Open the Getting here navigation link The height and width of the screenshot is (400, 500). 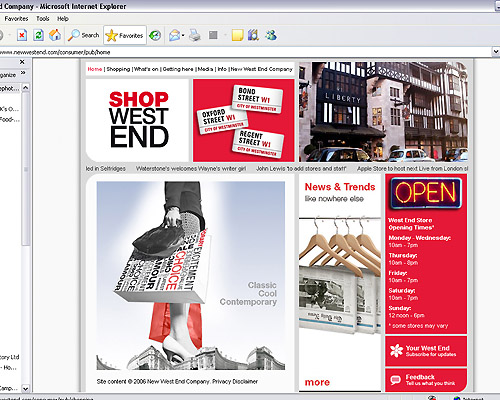(x=178, y=69)
